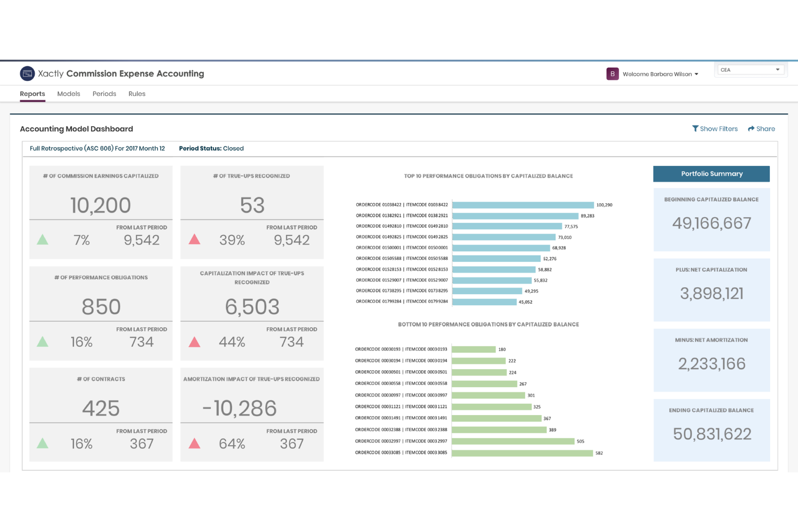The image size is (798, 532).
Task: Switch to the Models tab
Action: [68, 94]
